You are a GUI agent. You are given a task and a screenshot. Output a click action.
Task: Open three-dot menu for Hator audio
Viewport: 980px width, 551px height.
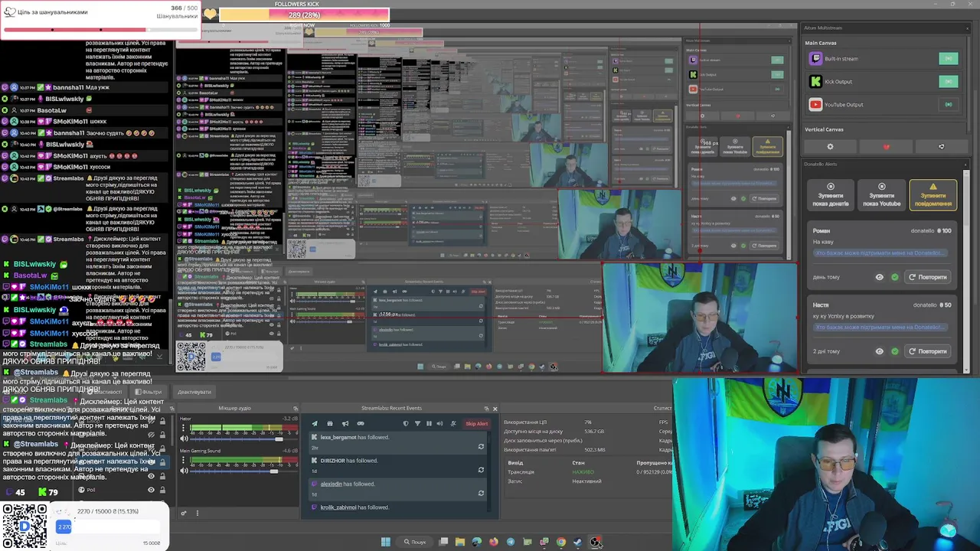(183, 428)
